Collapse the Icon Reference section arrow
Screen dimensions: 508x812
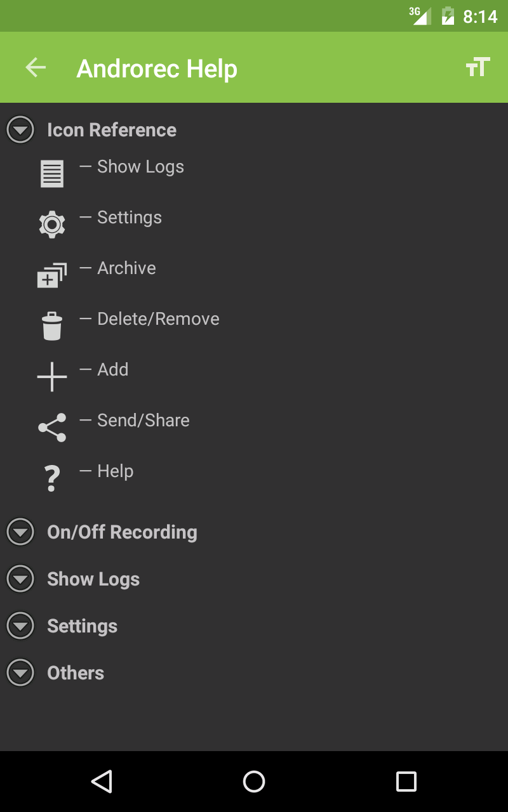(20, 130)
